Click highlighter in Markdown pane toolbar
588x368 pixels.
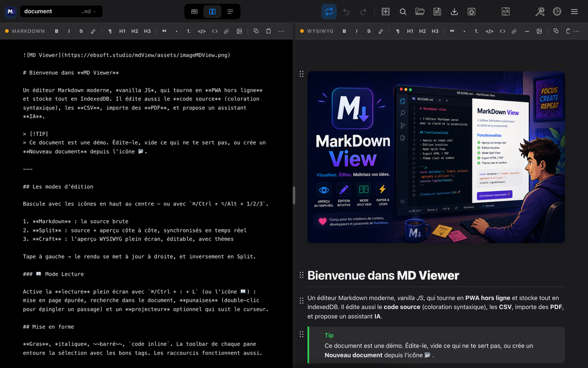[x=93, y=31]
